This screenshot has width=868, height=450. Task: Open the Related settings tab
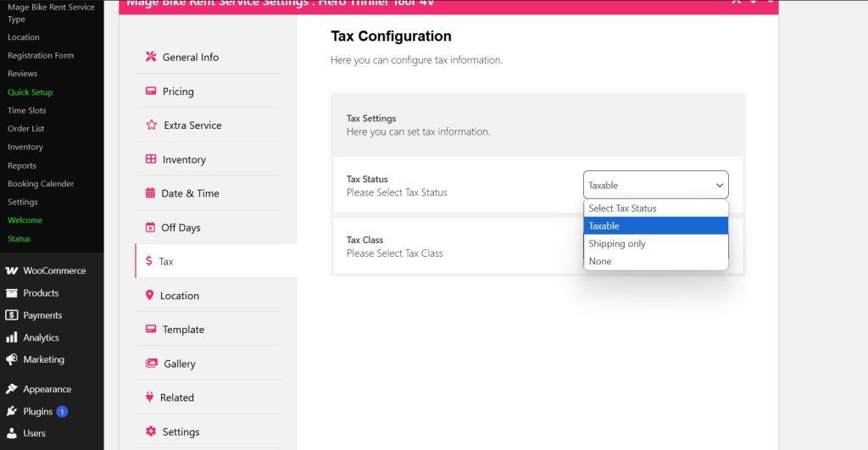[177, 397]
